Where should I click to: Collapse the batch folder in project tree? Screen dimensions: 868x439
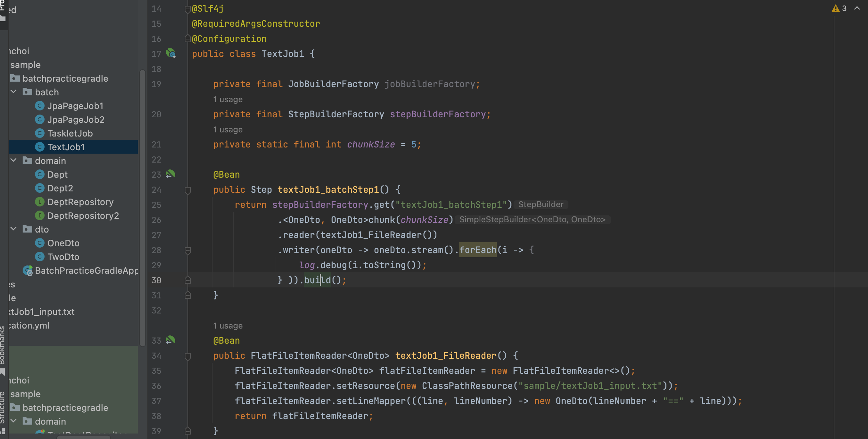14,92
